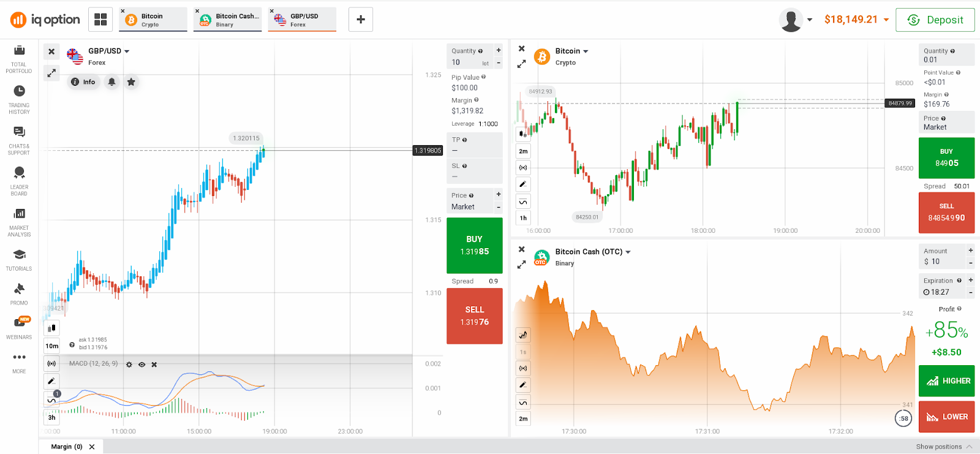
Task: Open Bitcoin Cash drawing pencil tool
Action: 523,385
